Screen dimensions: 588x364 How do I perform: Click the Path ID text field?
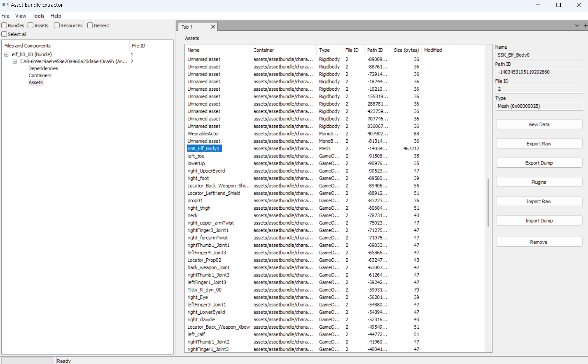coord(539,72)
